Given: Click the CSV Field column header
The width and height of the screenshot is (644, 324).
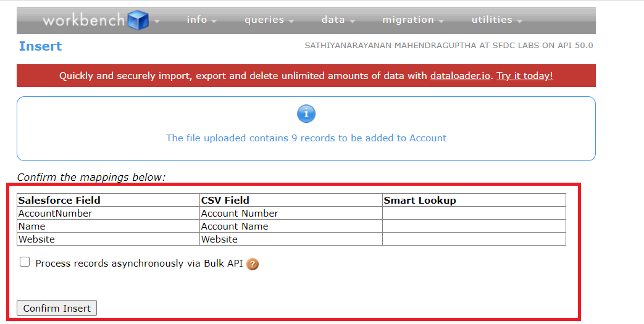Looking at the screenshot, I should coord(291,200).
